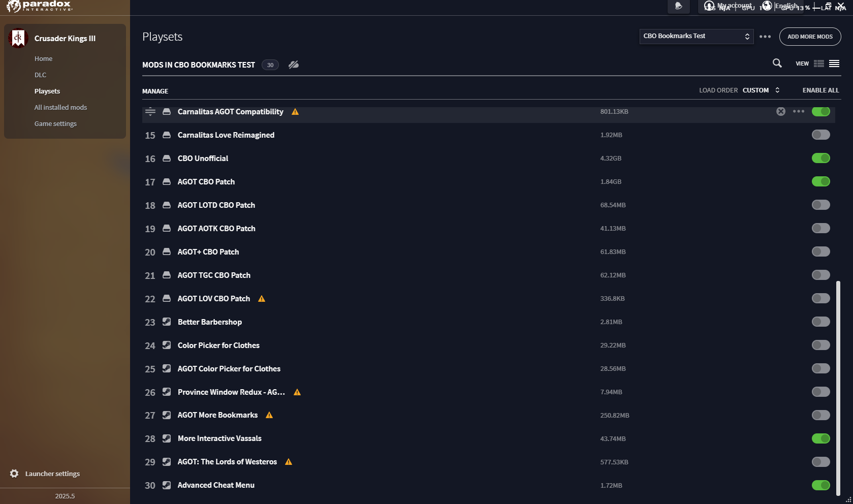Click the 2025.5 launcher version text
Image resolution: width=853 pixels, height=504 pixels.
65,496
